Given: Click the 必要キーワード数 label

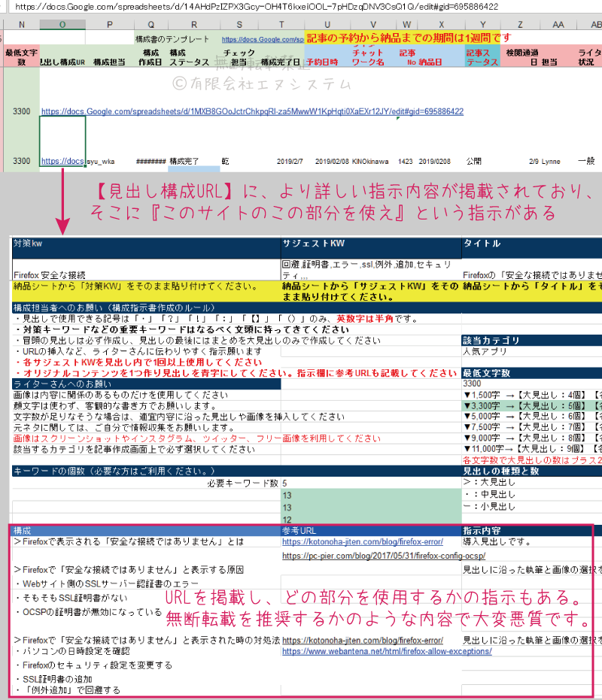Looking at the screenshot, I should pos(242,483).
